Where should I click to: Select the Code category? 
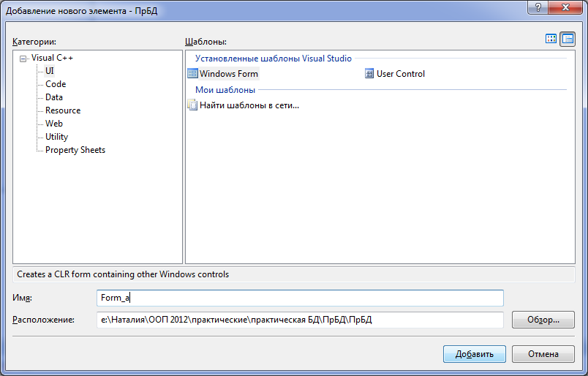pos(56,84)
